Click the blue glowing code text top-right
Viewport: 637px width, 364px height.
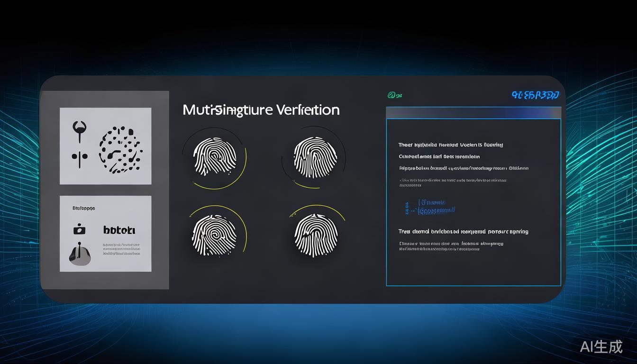coord(536,95)
